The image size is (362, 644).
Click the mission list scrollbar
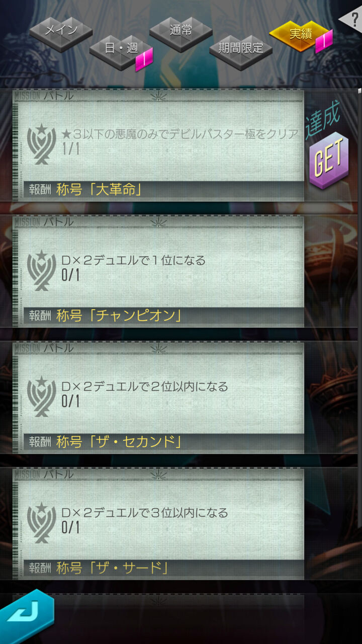pos(359,307)
